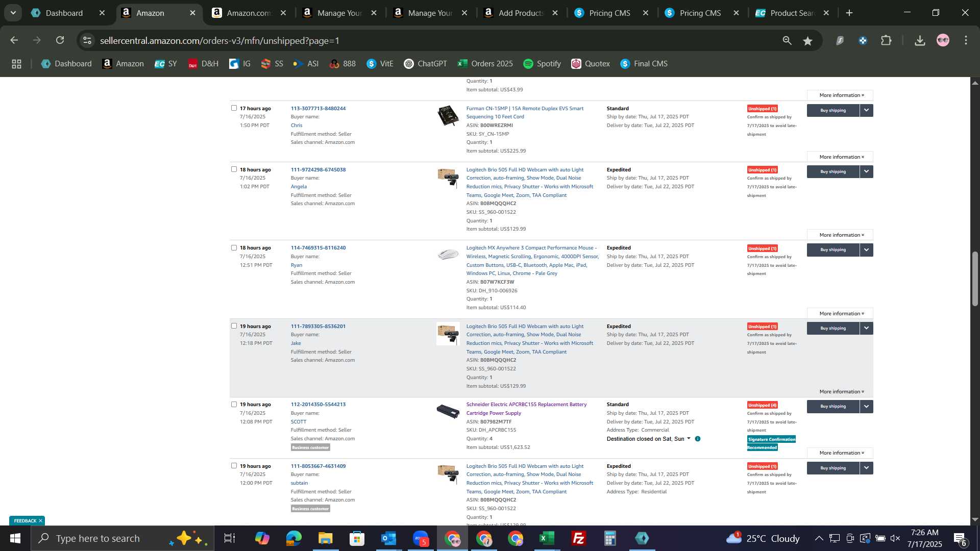
Task: Expand Buy shipping dropdown for Angela's order
Action: pyautogui.click(x=866, y=171)
